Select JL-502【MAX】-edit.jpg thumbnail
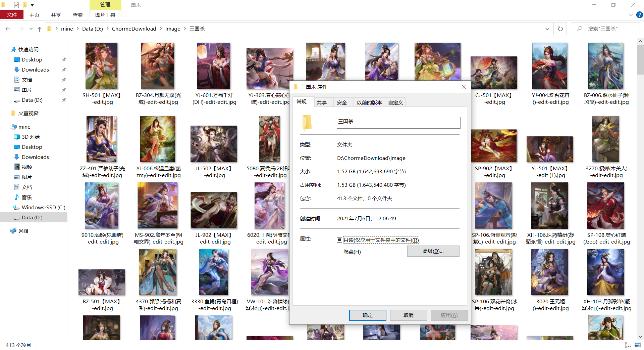Screen dimensions: 644x350 click(x=214, y=144)
